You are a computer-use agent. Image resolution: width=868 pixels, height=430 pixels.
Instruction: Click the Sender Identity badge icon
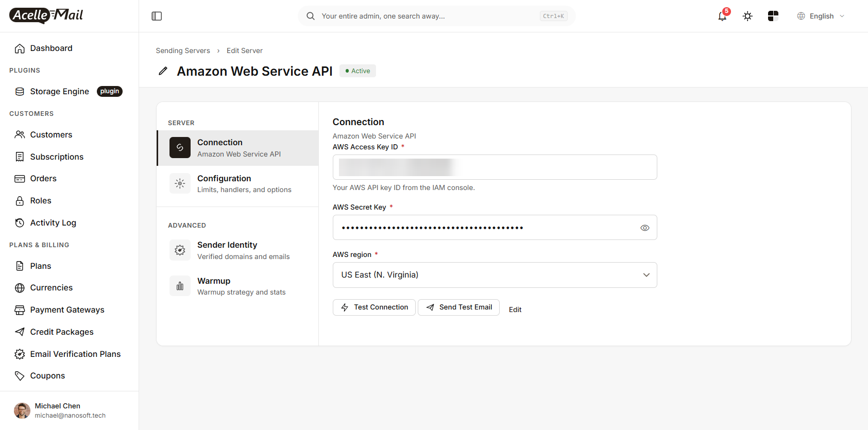180,250
